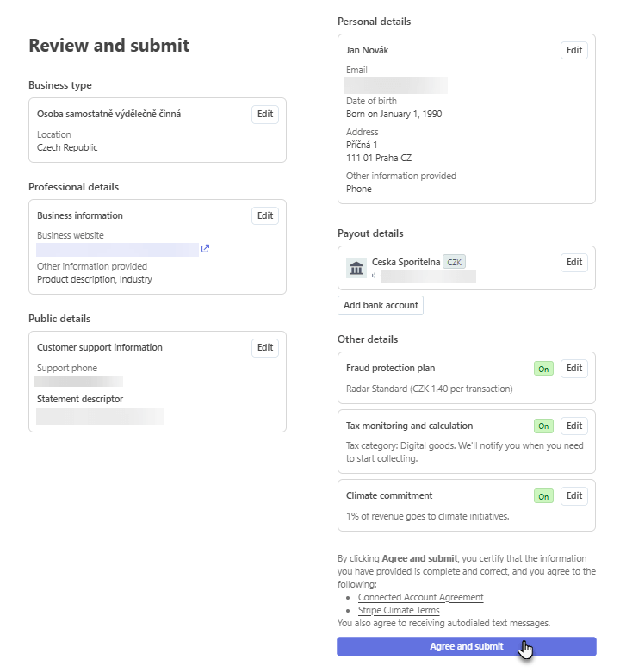Click the blurred Statement descriptor value
This screenshot has height=672, width=626.
point(100,417)
